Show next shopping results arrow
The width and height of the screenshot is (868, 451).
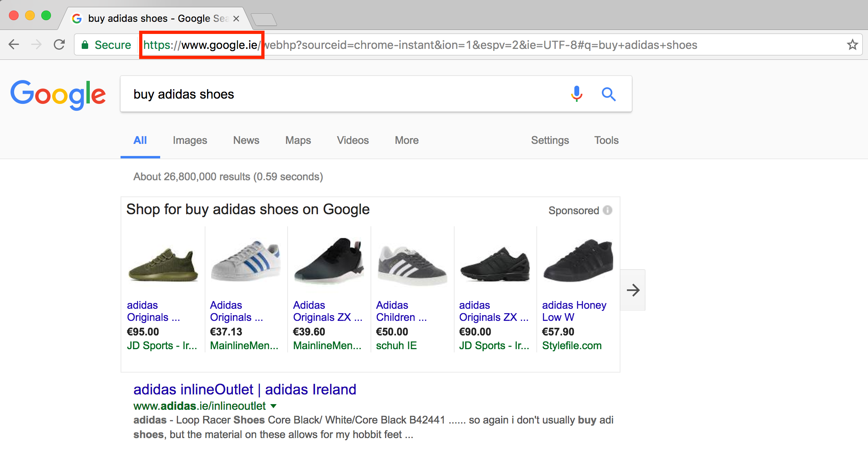tap(633, 290)
